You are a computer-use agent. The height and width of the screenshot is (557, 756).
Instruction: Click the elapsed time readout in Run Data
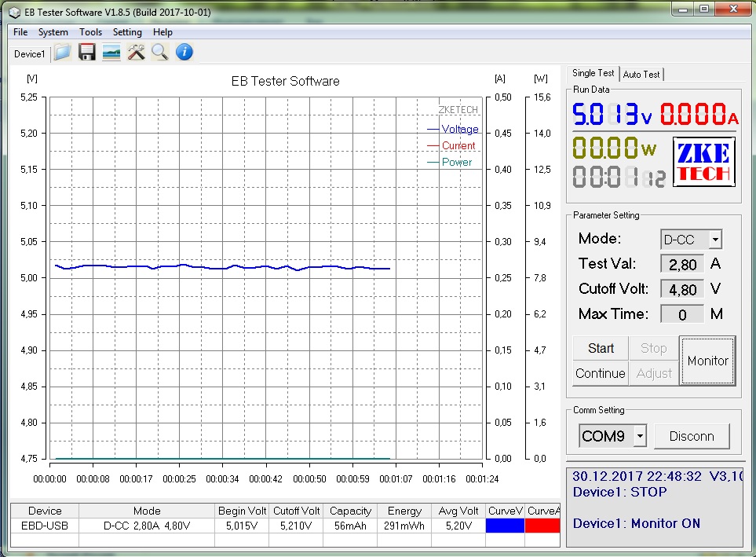[x=619, y=177]
